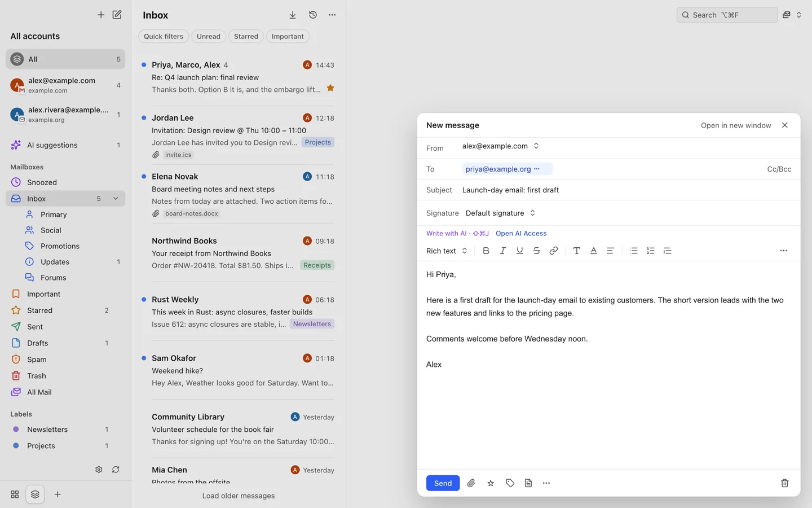The height and width of the screenshot is (508, 812).
Task: Select the Unread filter tab
Action: (209, 36)
